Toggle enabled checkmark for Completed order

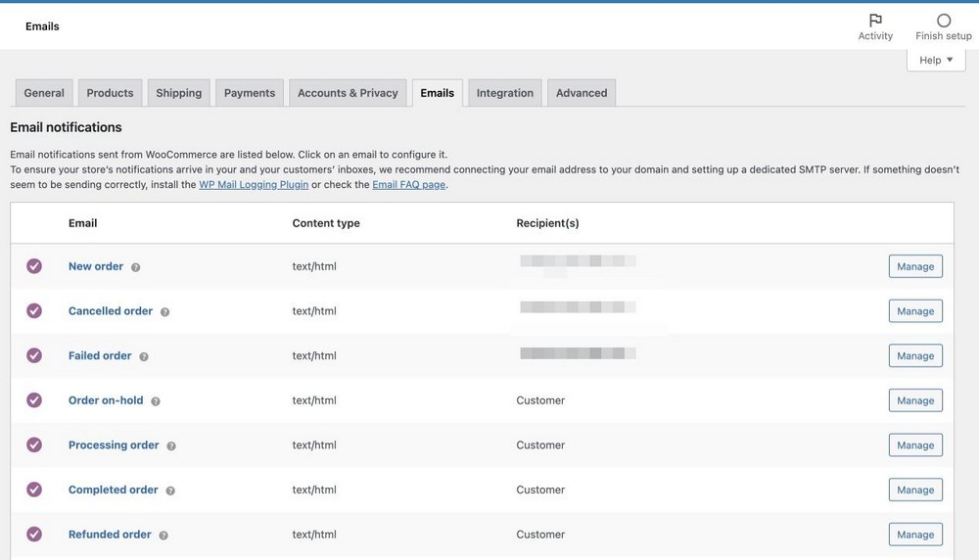(34, 490)
